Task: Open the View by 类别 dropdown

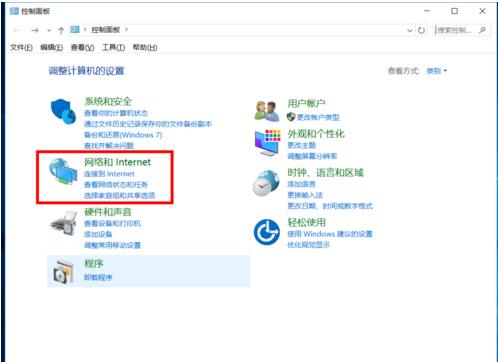Action: pos(437,71)
